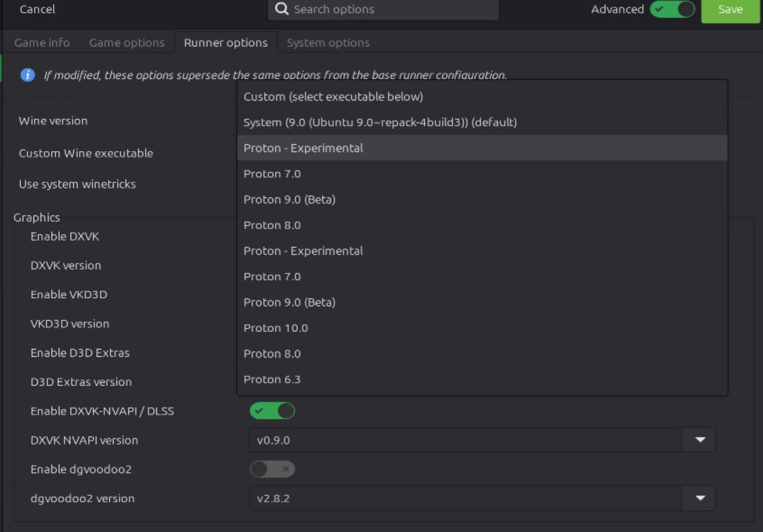Click the italic 'If modified, these options supersede' notice
This screenshot has width=763, height=532.
[x=275, y=75]
